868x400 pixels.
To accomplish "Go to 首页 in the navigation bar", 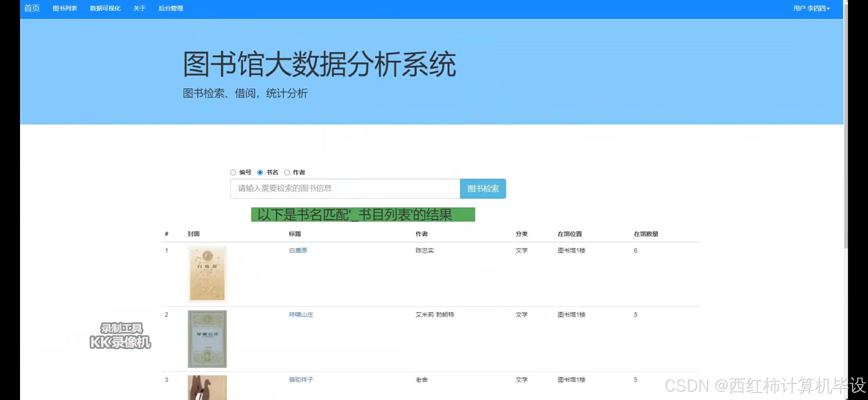I will [32, 8].
